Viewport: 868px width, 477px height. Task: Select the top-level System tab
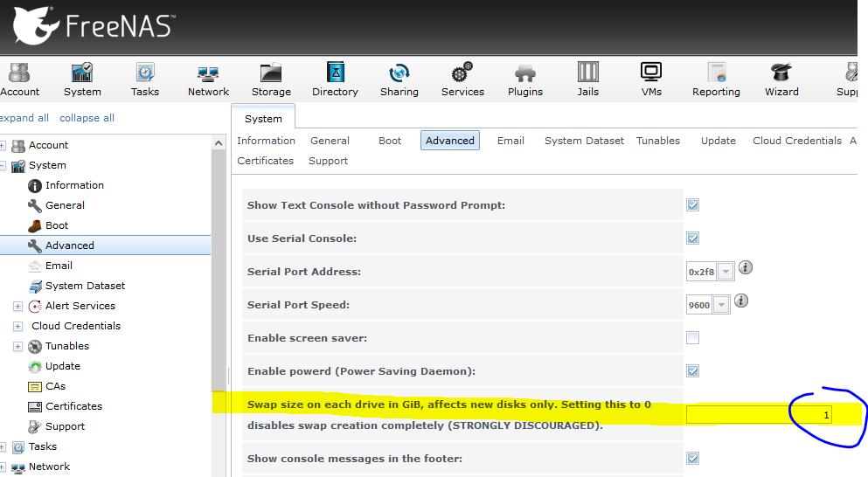pos(263,119)
